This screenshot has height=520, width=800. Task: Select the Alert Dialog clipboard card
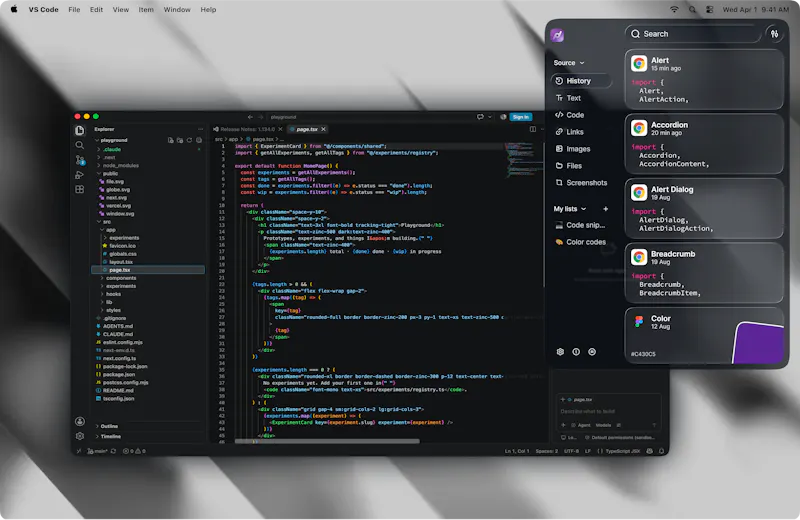(704, 209)
